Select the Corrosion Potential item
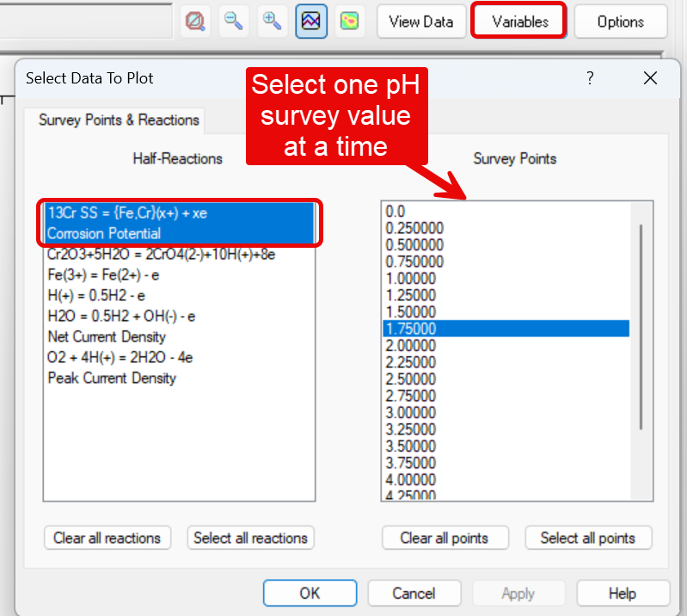Screen dimensions: 687x616 coord(180,233)
